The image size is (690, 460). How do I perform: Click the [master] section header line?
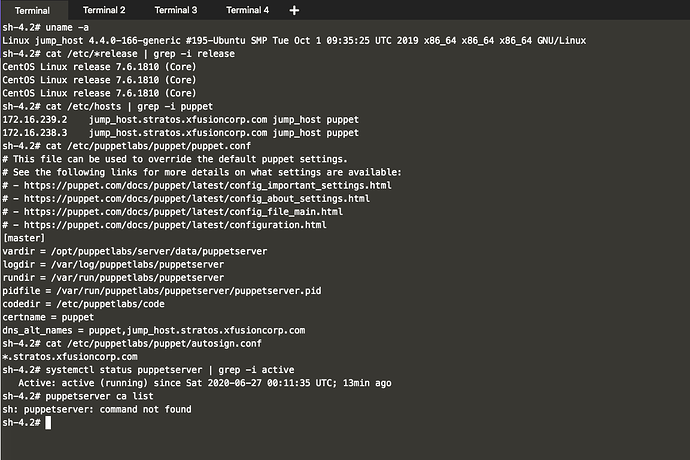coord(24,238)
